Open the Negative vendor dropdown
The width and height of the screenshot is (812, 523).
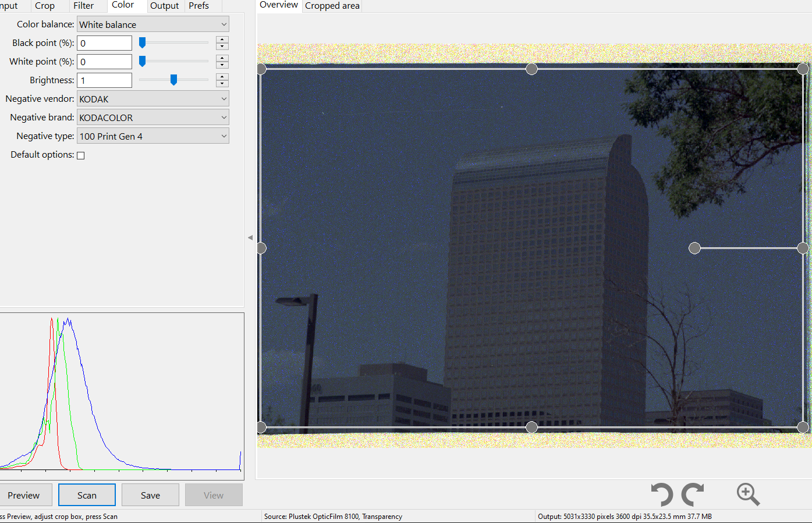pos(153,99)
